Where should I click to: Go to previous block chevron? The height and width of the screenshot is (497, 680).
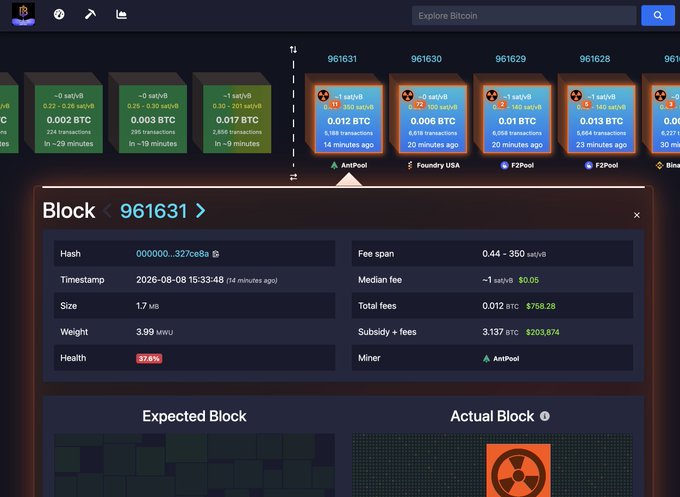coord(107,211)
